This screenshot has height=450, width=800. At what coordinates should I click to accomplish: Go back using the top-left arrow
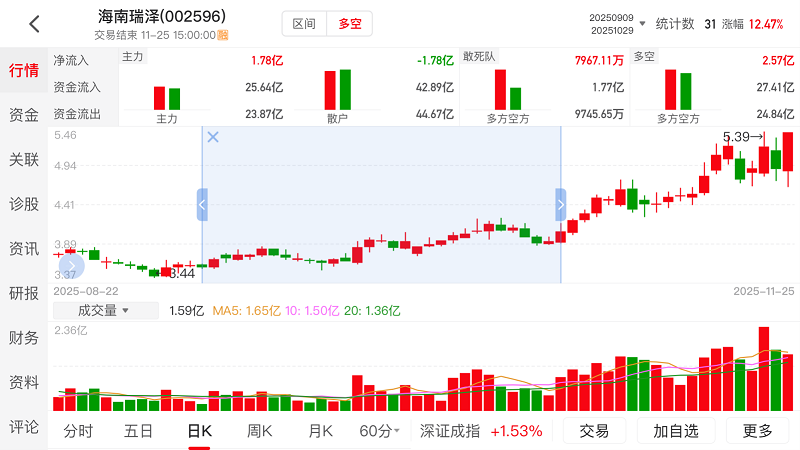[34, 24]
